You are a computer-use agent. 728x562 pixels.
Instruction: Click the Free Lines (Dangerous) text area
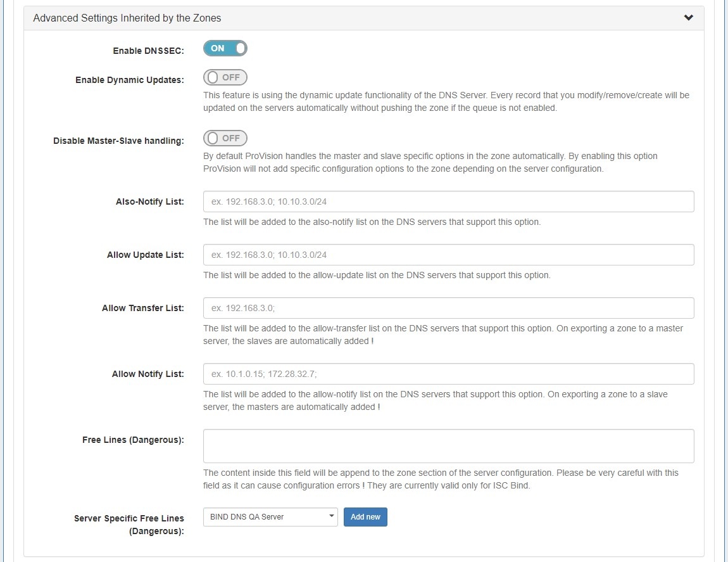[448, 446]
